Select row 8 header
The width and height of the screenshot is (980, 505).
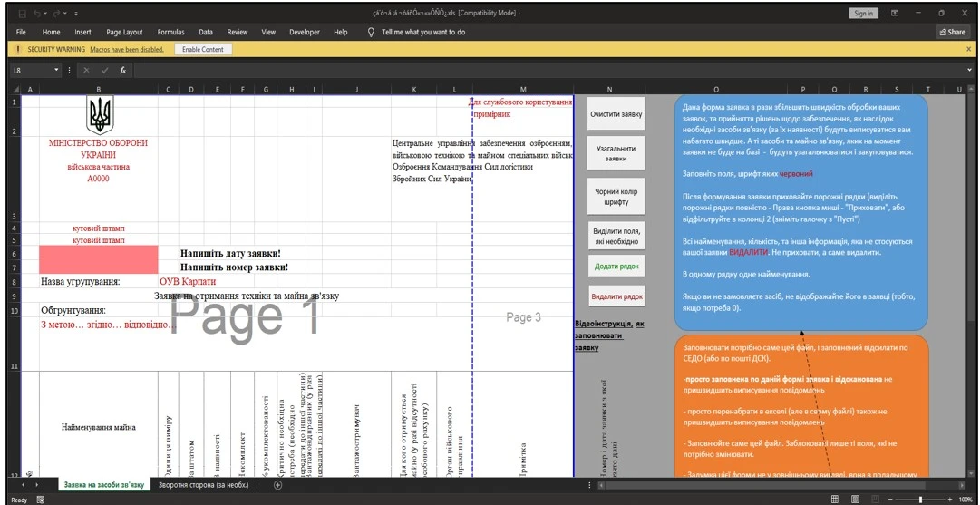click(x=15, y=281)
